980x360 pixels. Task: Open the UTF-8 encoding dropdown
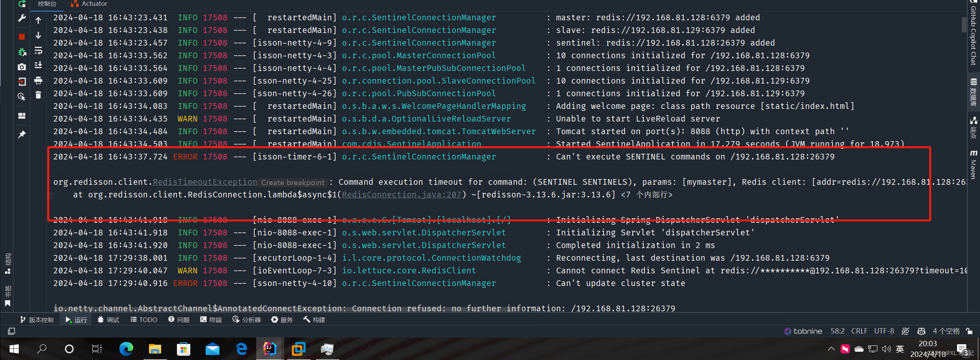click(x=884, y=331)
